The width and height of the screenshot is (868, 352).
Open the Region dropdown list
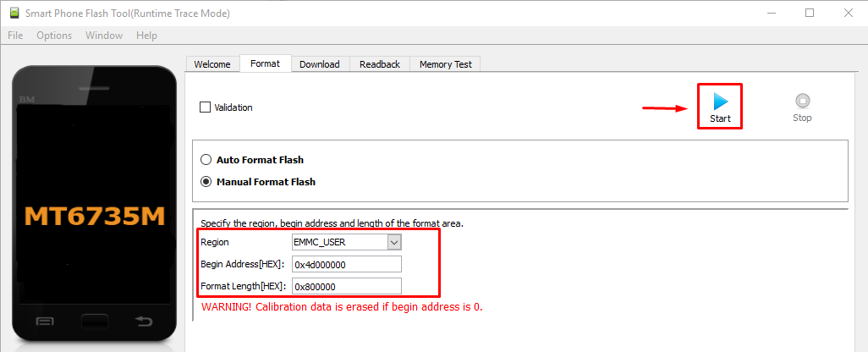coord(393,242)
